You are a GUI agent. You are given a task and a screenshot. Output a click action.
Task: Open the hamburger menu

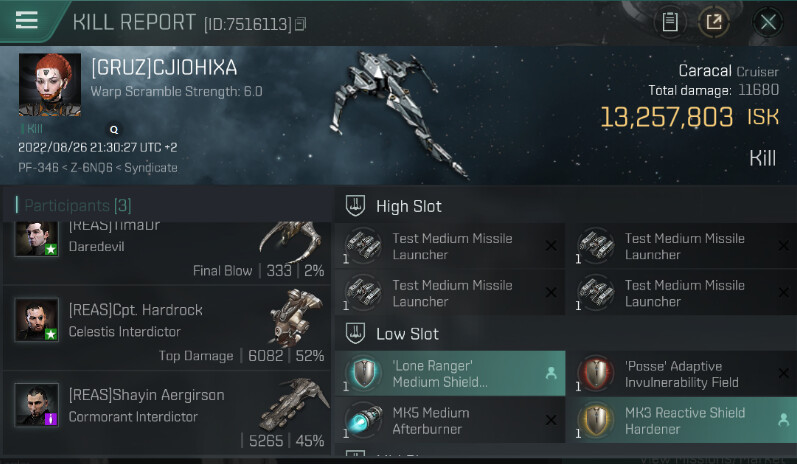[x=26, y=20]
